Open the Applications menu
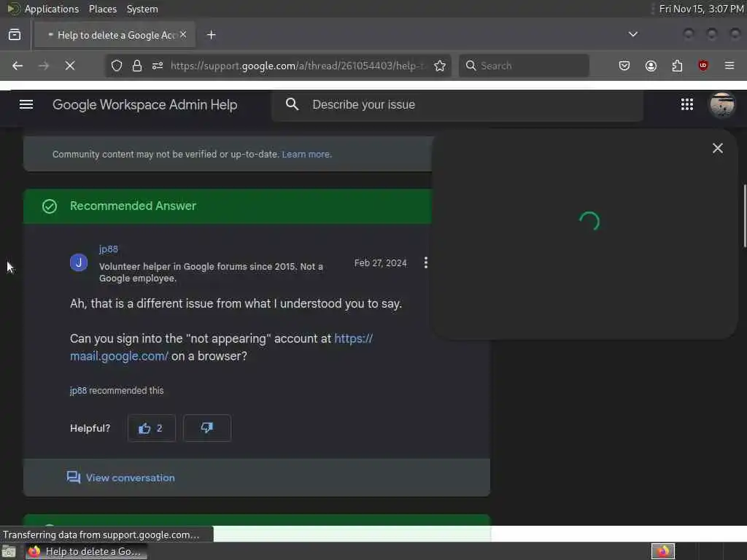 pyautogui.click(x=52, y=9)
